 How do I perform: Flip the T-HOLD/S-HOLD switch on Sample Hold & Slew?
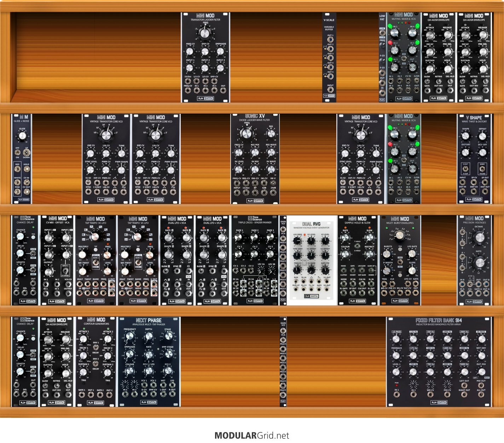click(x=357, y=246)
